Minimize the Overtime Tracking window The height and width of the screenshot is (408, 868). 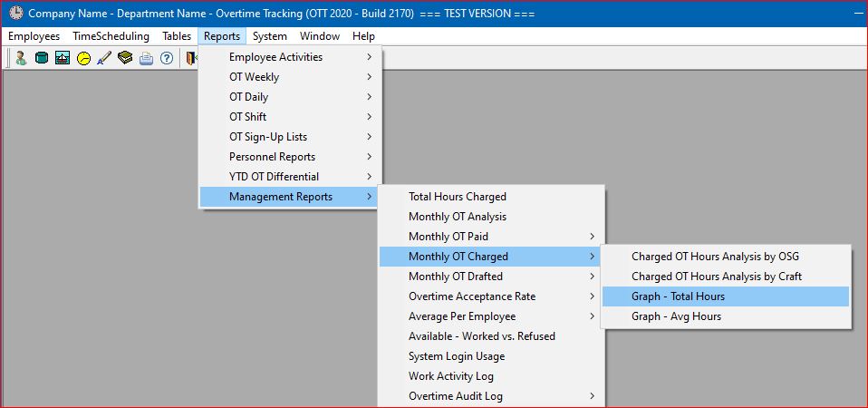point(856,14)
